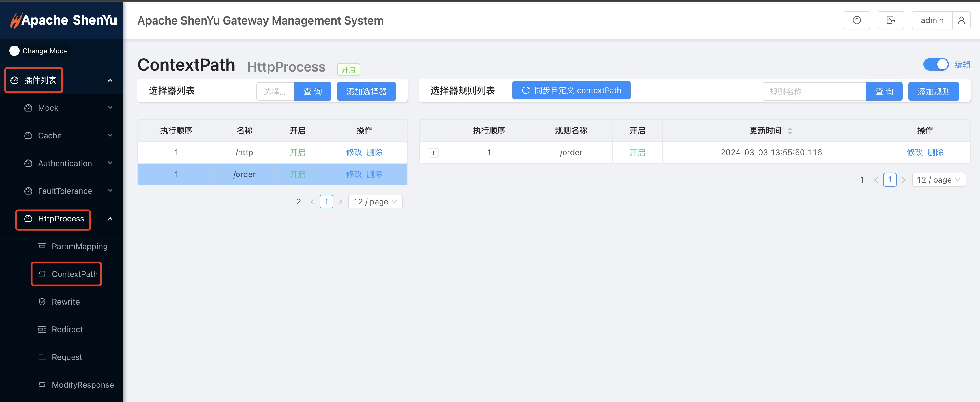980x402 pixels.
Task: Expand the /order rule row plus box
Action: click(433, 153)
